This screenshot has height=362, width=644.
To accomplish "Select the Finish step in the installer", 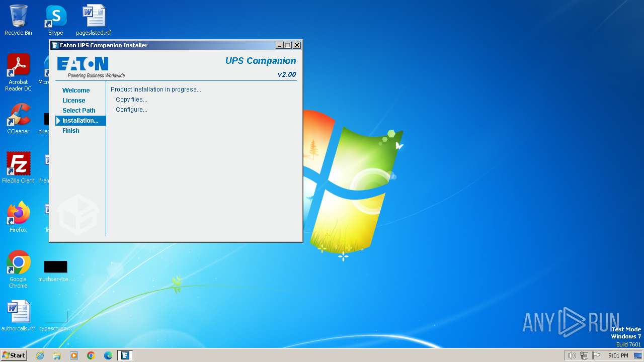I will (70, 131).
